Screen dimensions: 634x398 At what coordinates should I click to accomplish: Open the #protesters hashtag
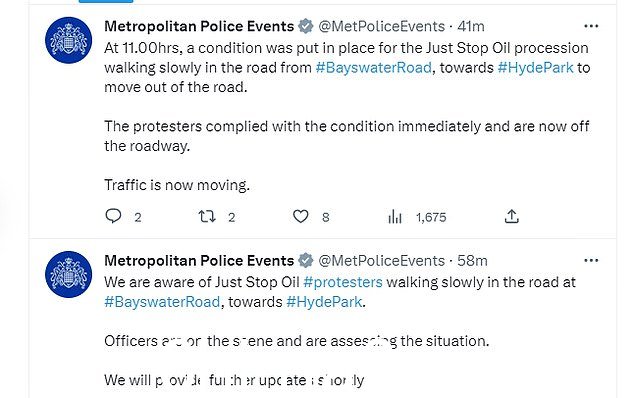343,282
